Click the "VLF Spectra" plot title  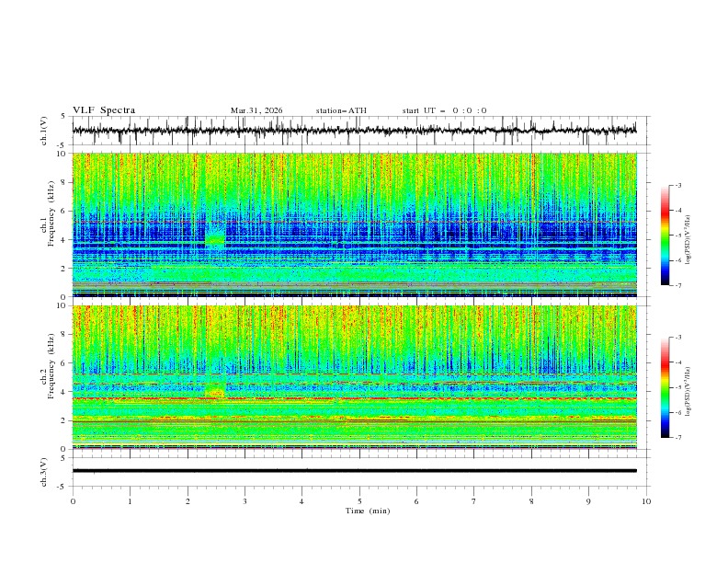(104, 110)
